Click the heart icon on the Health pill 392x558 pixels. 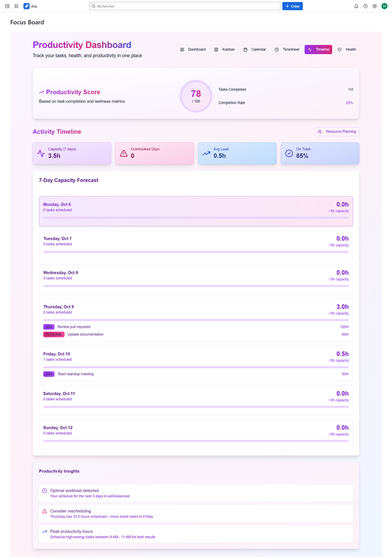point(340,49)
